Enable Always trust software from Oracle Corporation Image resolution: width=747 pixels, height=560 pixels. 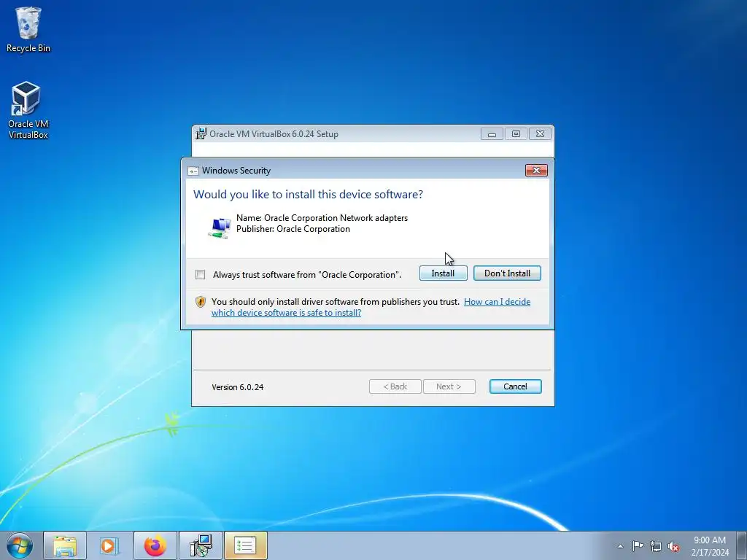point(201,275)
